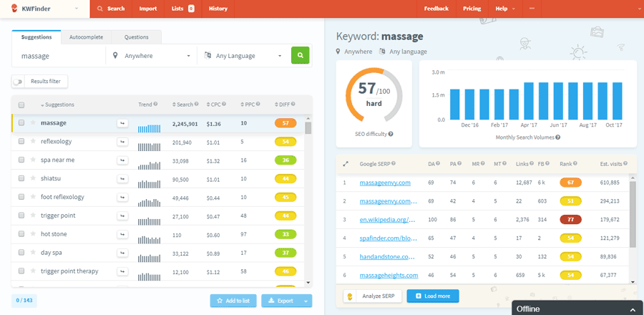Click arrow icon next to hot stone
The height and width of the screenshot is (315, 644).
tap(122, 233)
